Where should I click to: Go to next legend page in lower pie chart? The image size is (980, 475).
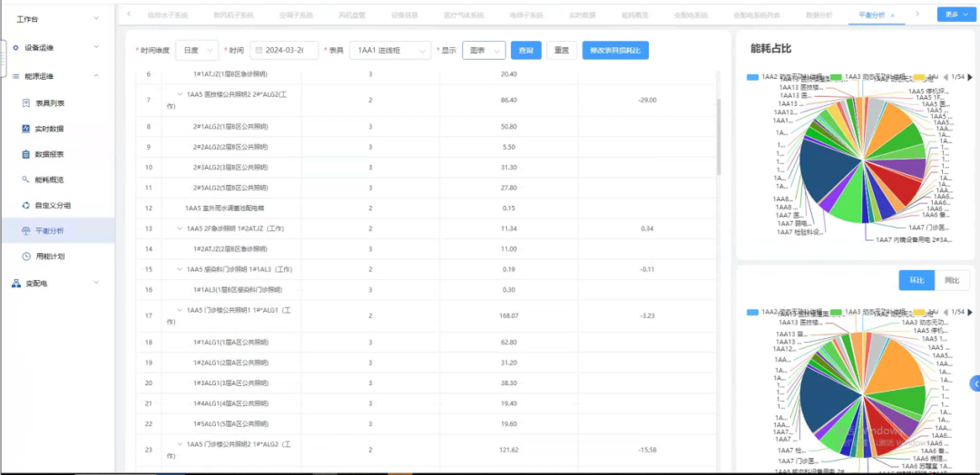click(x=971, y=312)
